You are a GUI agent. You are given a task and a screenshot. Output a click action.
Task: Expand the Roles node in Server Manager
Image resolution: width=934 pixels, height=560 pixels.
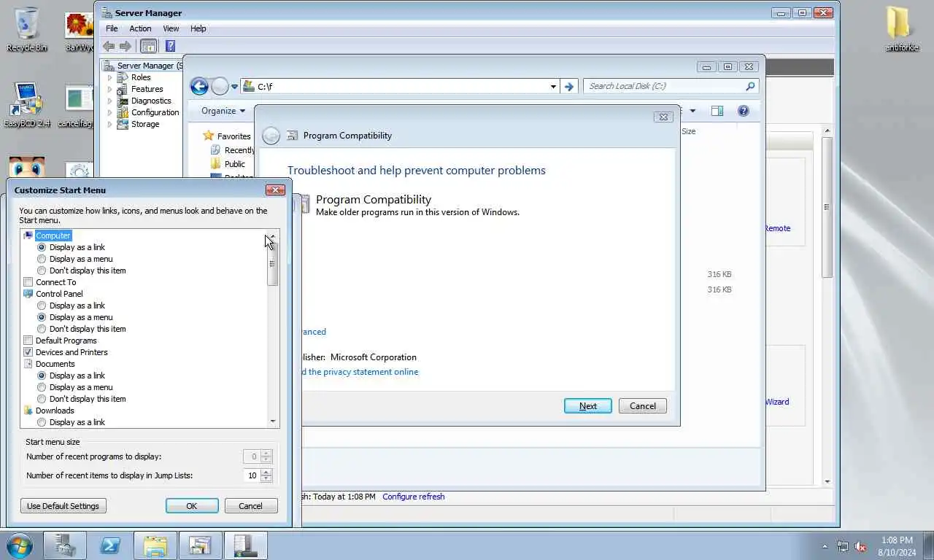(110, 77)
